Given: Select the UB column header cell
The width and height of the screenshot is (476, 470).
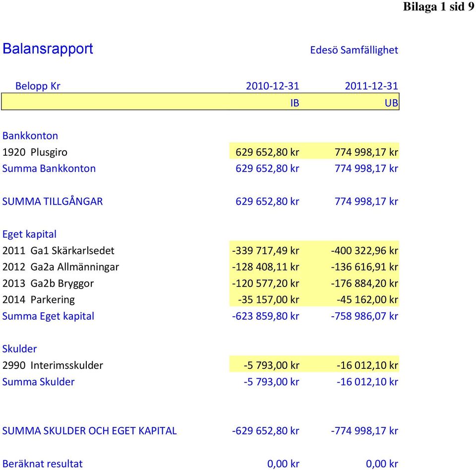Looking at the screenshot, I should [x=391, y=103].
